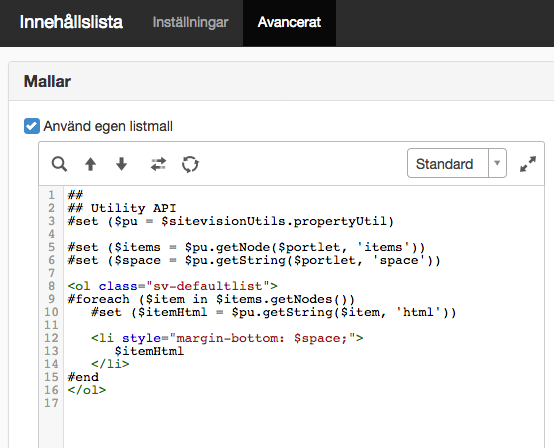Click line number 8 in the gutter

click(x=52, y=286)
